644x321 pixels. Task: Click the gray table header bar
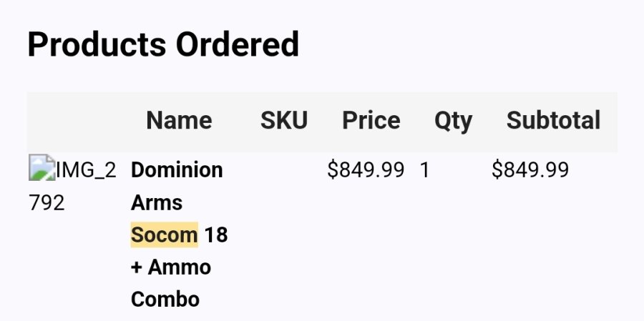click(x=322, y=122)
